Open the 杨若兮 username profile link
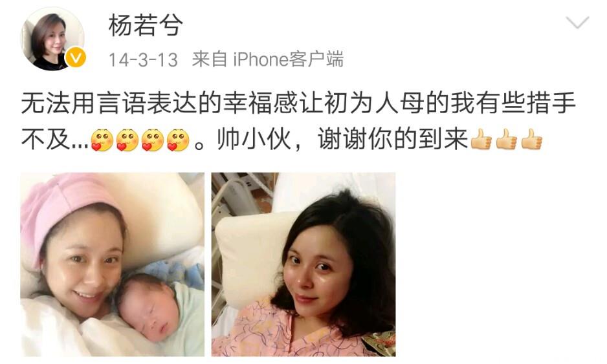 click(x=145, y=25)
